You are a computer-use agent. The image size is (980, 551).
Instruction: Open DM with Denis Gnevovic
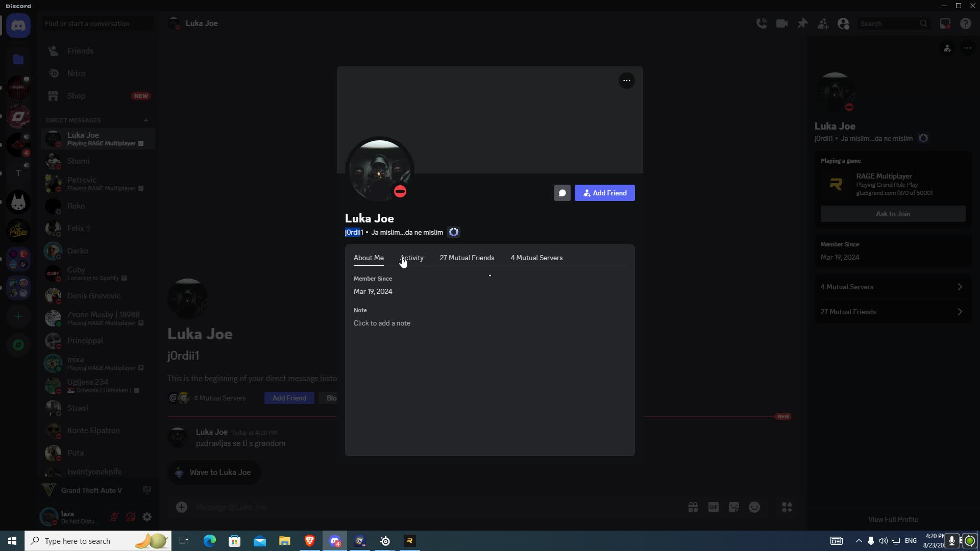(x=98, y=296)
